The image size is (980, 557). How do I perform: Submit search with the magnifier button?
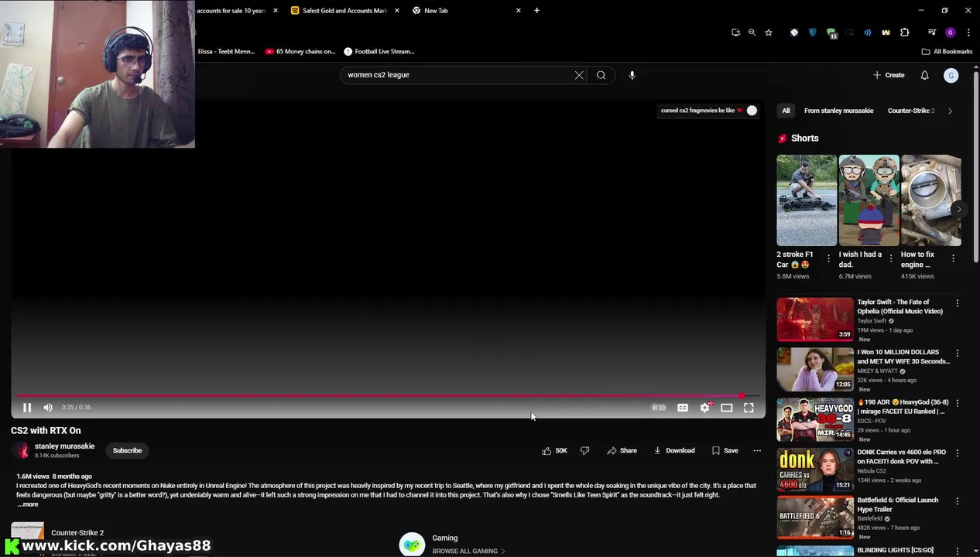[601, 75]
